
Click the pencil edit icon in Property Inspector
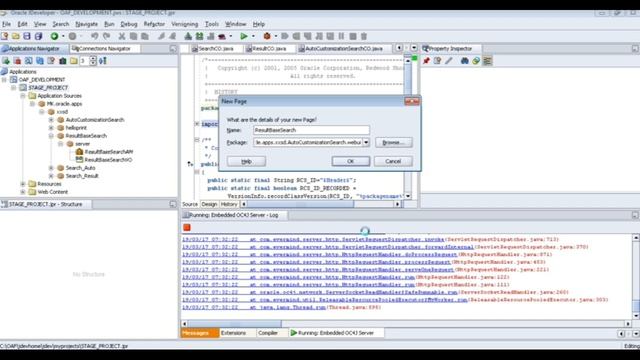coord(449,61)
